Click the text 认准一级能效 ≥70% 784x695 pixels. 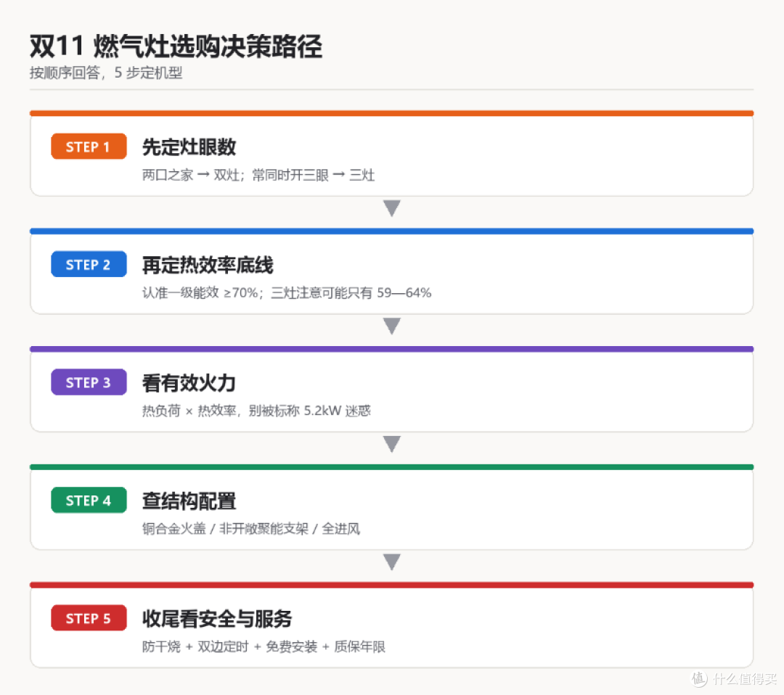tap(200, 293)
